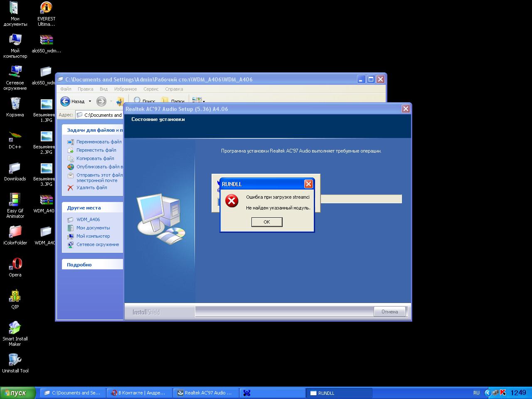The width and height of the screenshot is (532, 399).
Task: Open the EVEREST Ultimate desktop icon
Action: 46,14
